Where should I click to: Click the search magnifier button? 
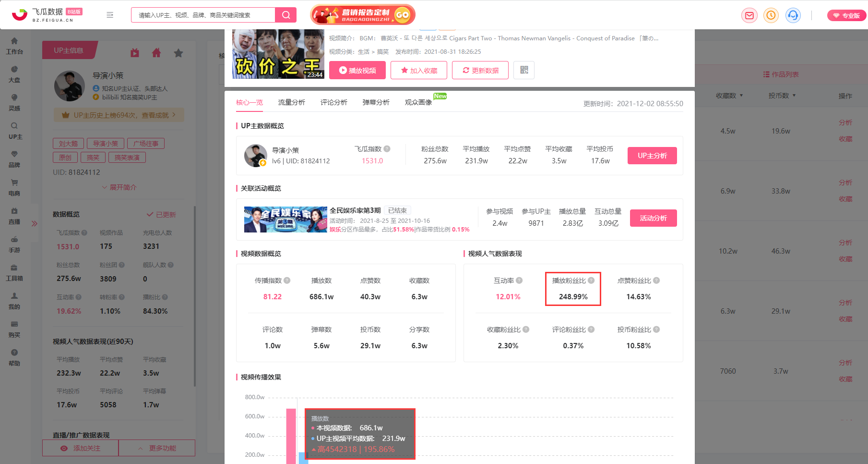point(286,15)
